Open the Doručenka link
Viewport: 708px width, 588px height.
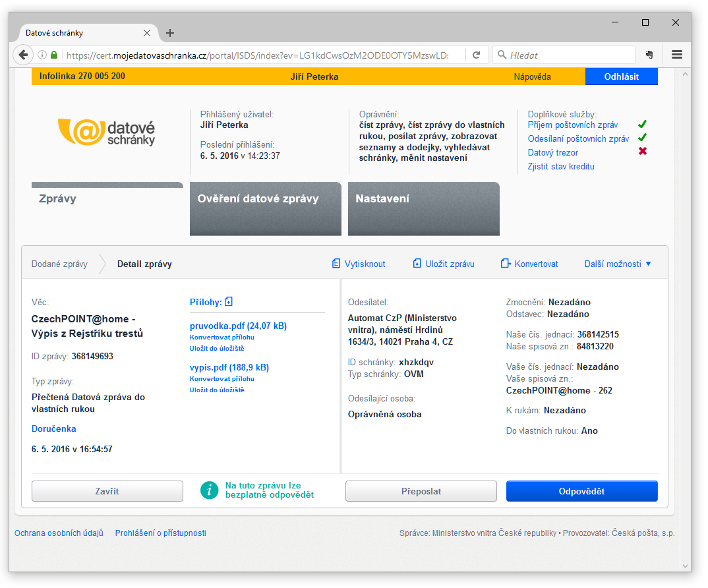pyautogui.click(x=54, y=428)
